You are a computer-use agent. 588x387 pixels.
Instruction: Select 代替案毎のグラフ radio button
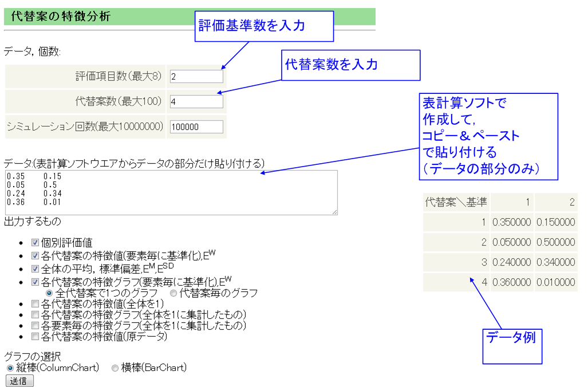point(173,293)
